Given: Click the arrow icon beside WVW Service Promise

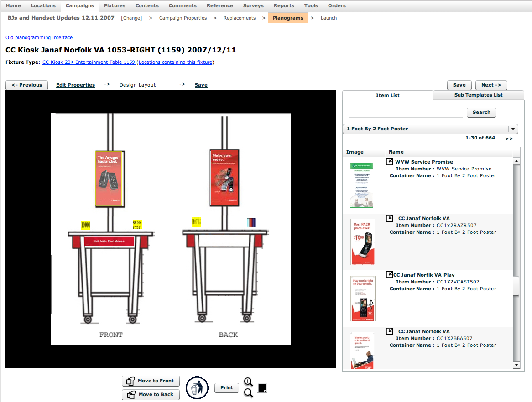Looking at the screenshot, I should tap(389, 162).
